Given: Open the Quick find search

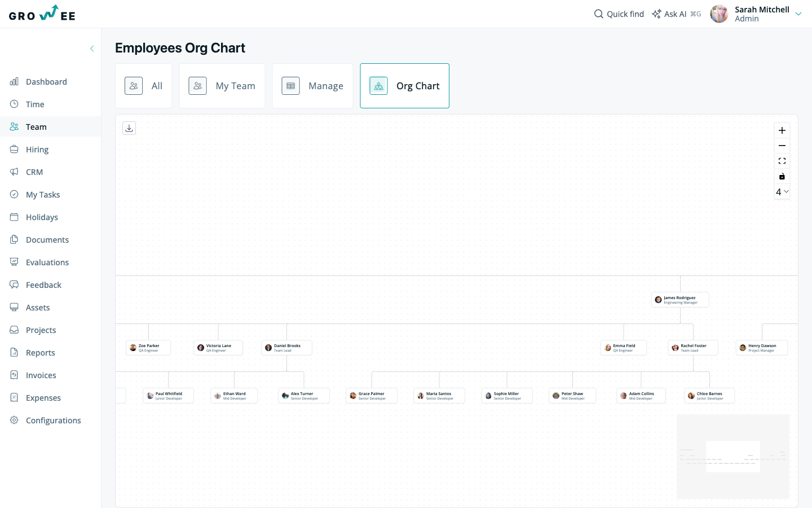Looking at the screenshot, I should tap(619, 14).
